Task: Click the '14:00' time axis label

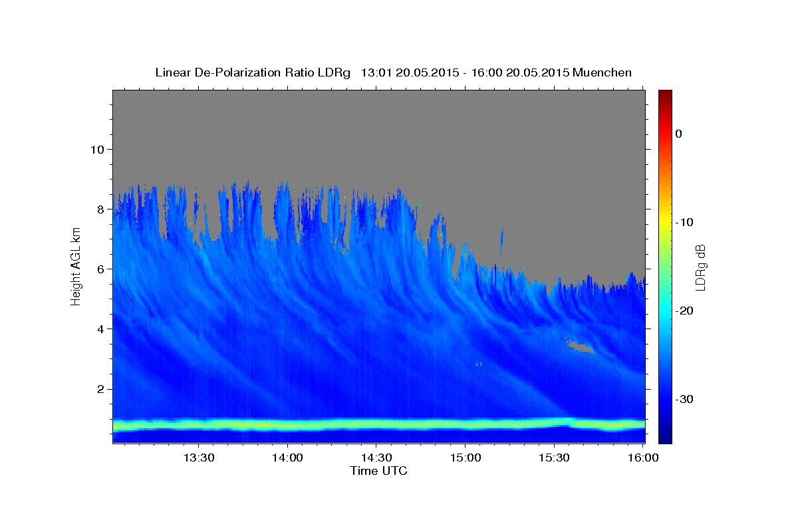Action: [287, 458]
